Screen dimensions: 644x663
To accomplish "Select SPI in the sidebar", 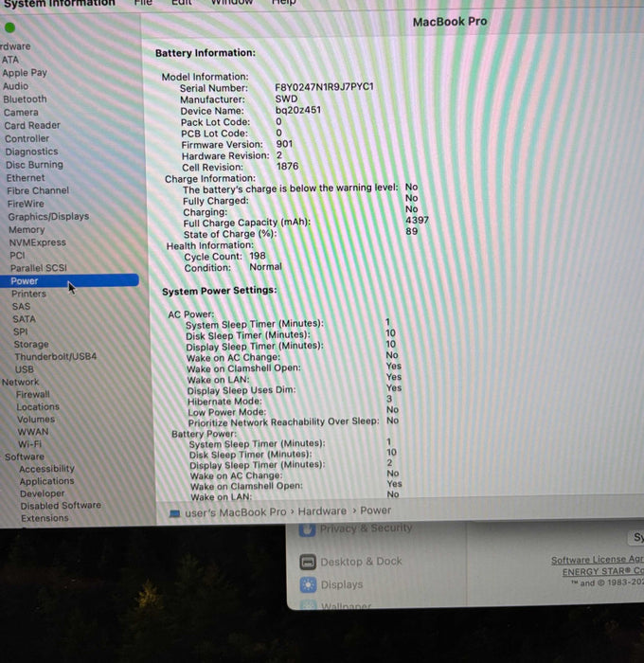I will point(20,331).
